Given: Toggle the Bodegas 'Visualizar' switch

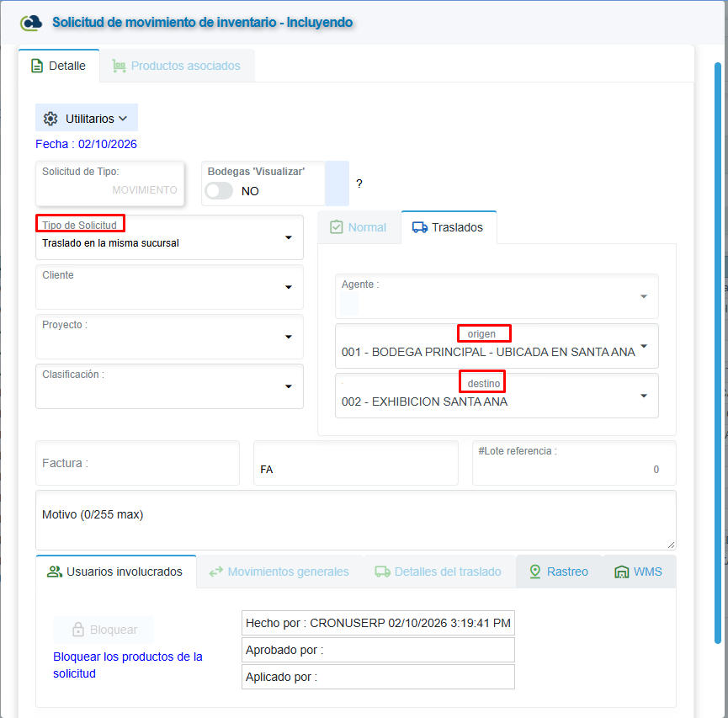Looking at the screenshot, I should point(219,191).
